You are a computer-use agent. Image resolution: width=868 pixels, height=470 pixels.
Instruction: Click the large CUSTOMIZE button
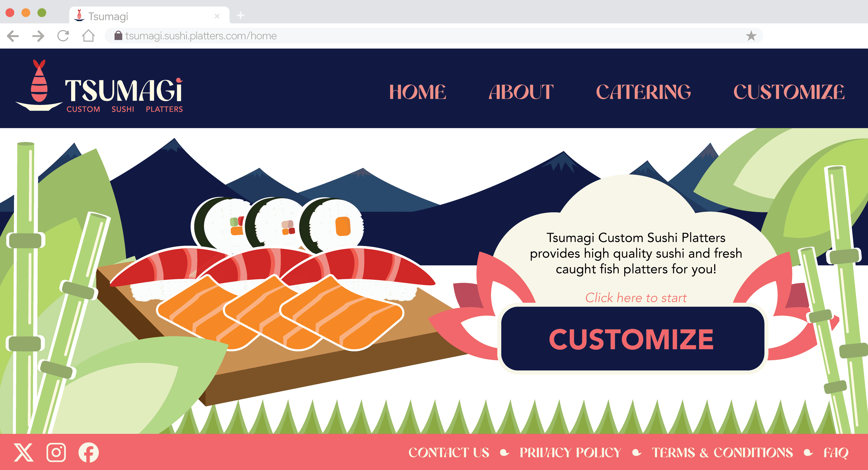click(x=632, y=339)
